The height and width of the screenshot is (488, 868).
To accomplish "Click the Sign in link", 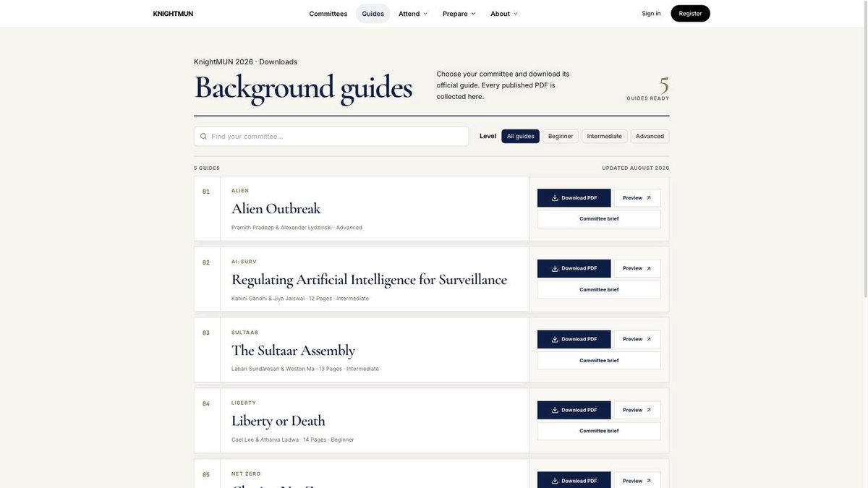I will pyautogui.click(x=651, y=14).
